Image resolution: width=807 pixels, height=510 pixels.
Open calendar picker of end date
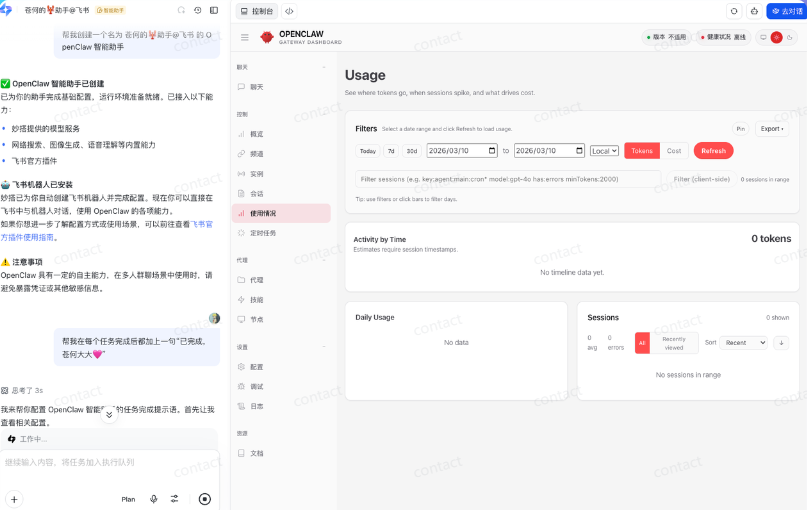[580, 151]
